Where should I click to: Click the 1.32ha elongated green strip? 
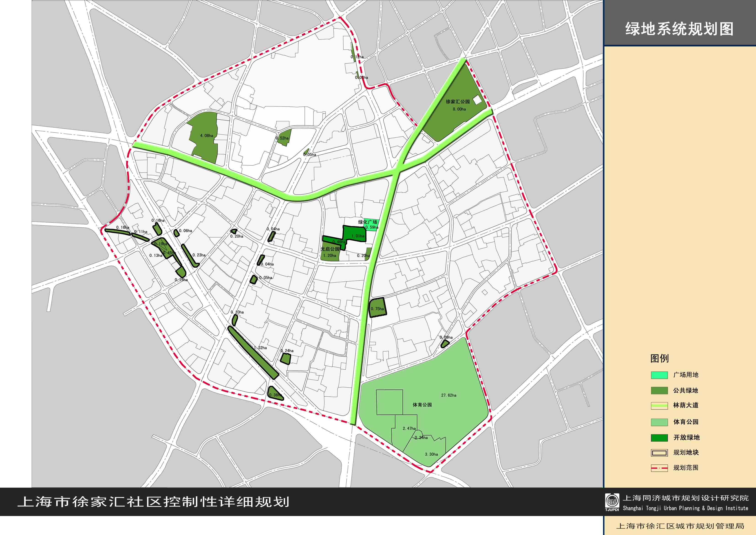pos(253,352)
